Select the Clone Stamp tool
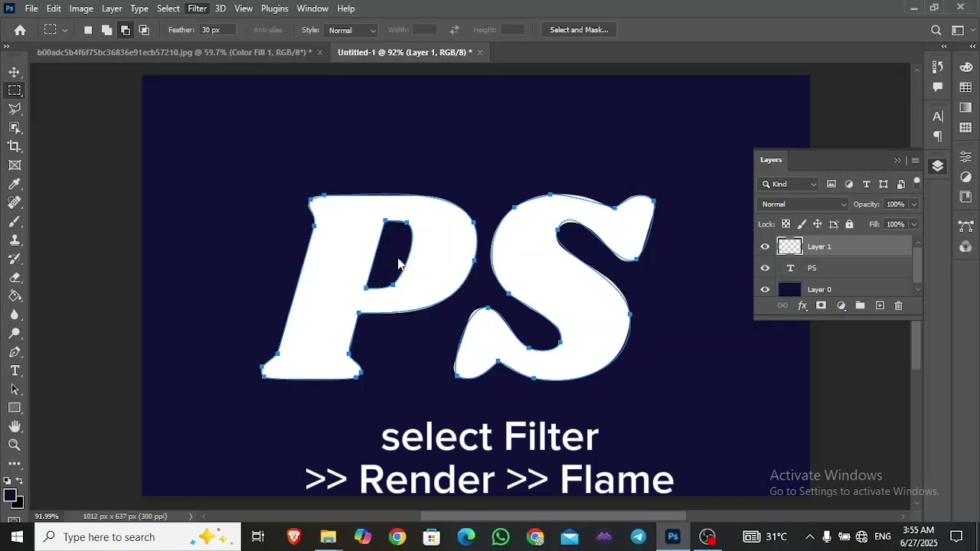This screenshot has height=551, width=980. 15,240
